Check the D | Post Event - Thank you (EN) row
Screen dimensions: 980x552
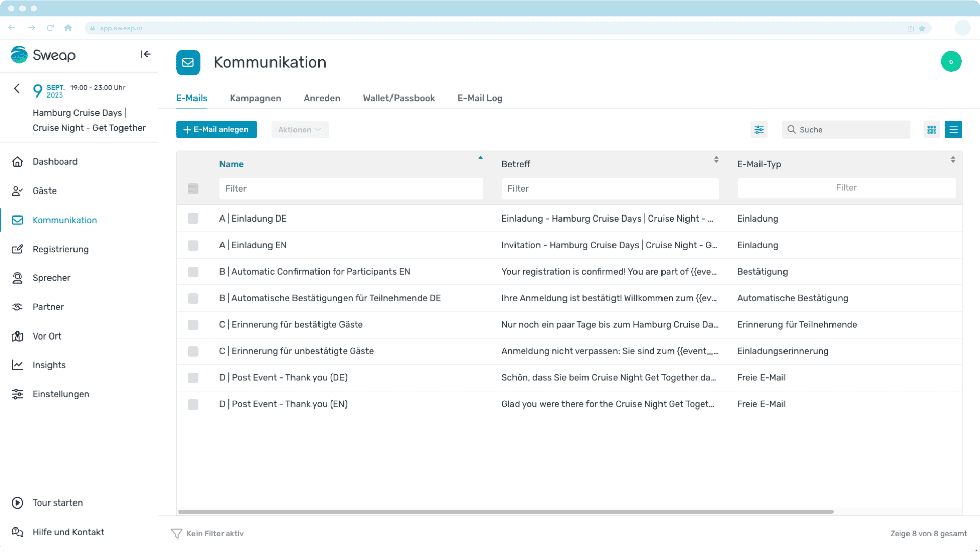(193, 404)
